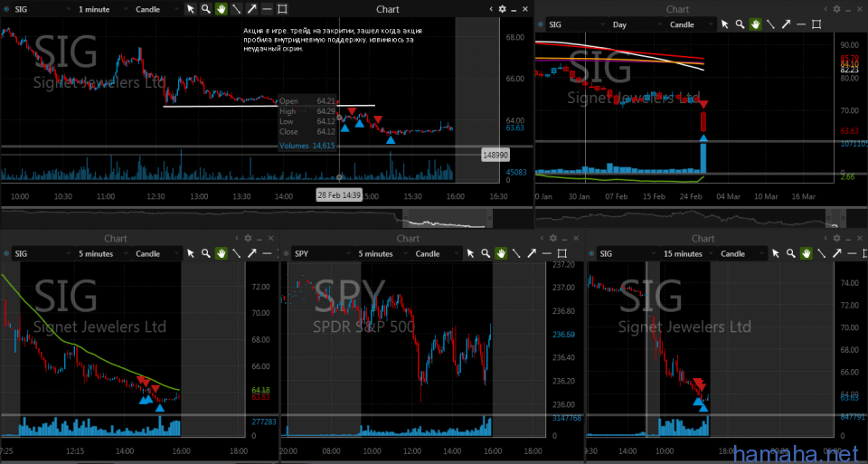Click the 'Chart' title of the Day SIG panel

[677, 9]
